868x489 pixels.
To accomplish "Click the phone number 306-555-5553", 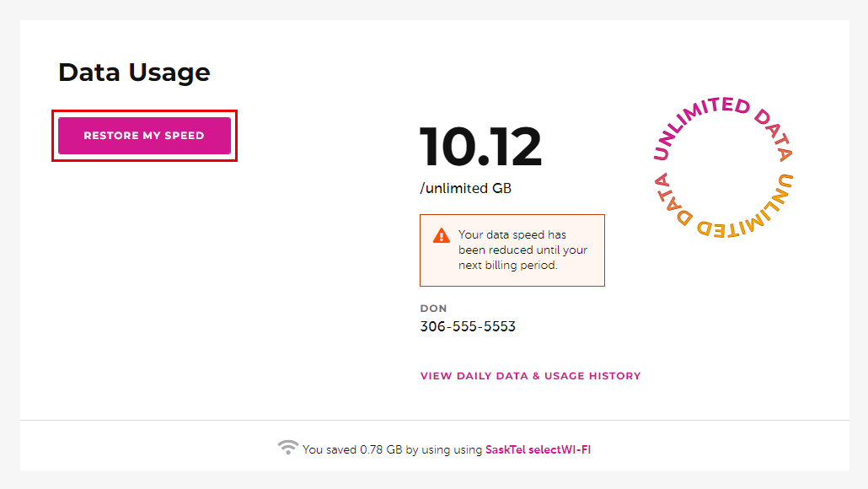I will pos(468,326).
